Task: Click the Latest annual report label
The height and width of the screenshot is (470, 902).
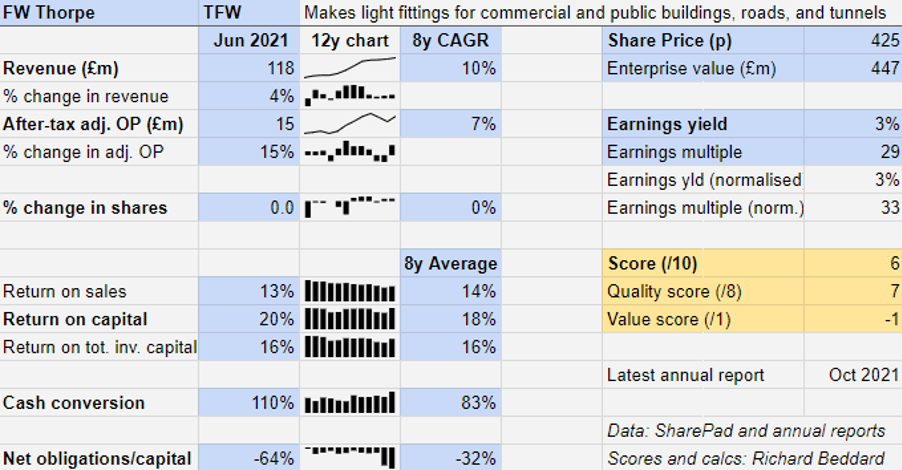Action: [703, 375]
